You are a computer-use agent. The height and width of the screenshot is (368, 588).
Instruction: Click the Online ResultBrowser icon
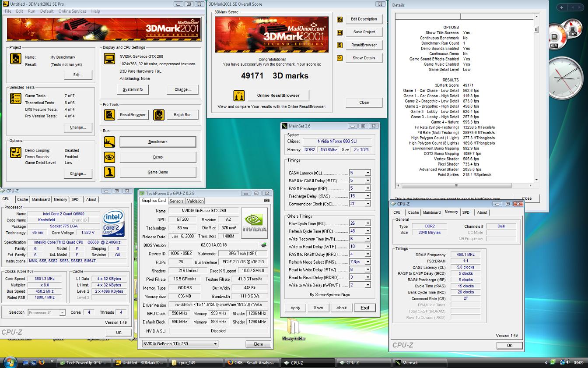click(x=239, y=95)
